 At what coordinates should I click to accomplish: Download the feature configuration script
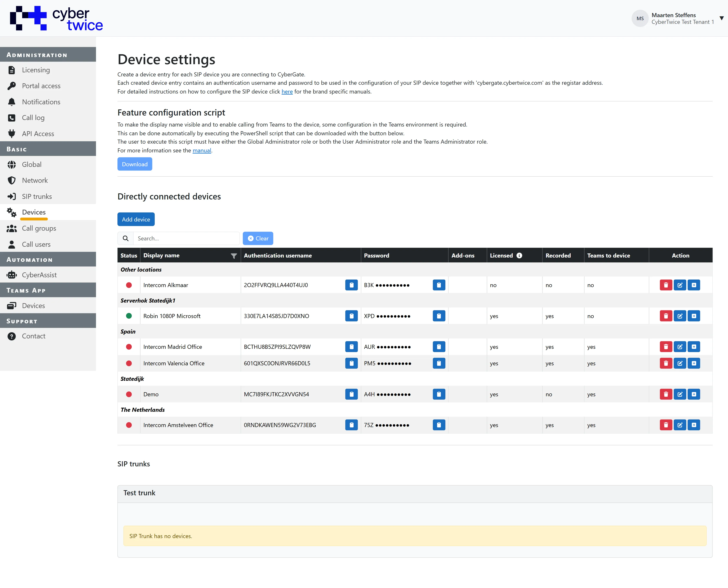tap(135, 164)
